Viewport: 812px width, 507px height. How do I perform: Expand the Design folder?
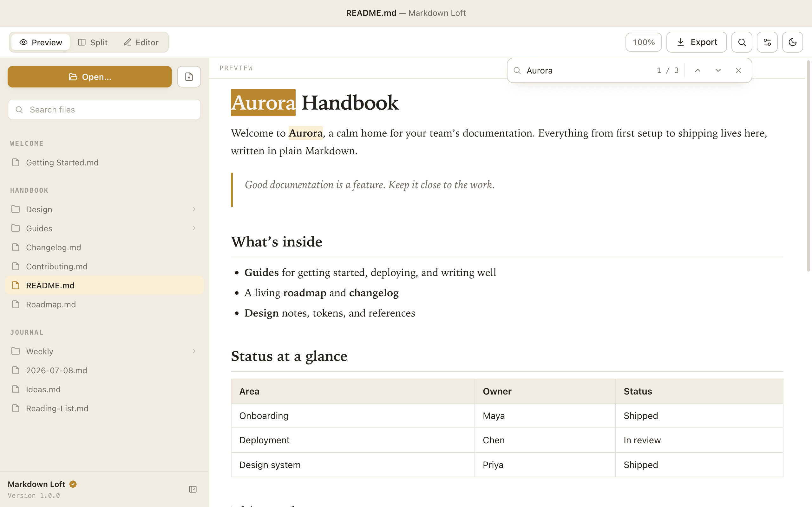(104, 209)
